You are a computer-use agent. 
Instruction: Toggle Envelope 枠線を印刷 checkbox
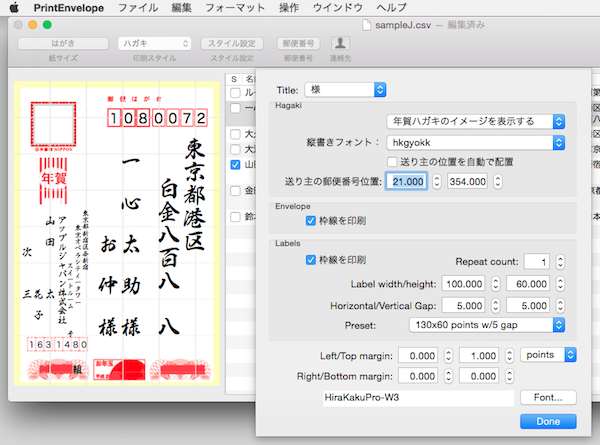click(311, 221)
